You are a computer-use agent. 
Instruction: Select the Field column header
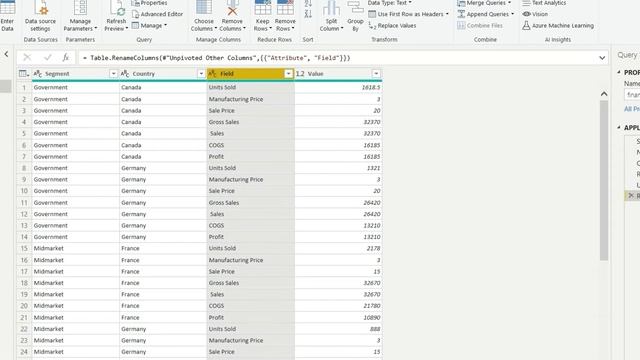(x=251, y=73)
